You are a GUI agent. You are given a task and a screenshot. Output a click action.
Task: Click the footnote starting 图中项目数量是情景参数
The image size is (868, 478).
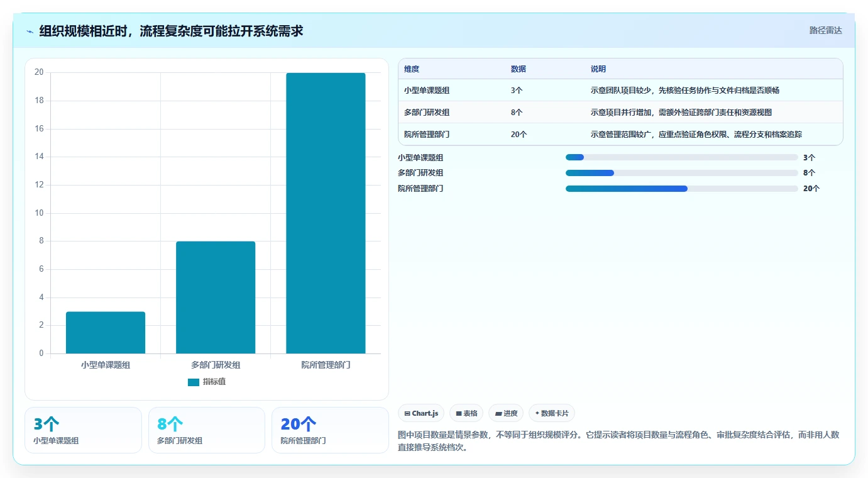[x=618, y=442]
